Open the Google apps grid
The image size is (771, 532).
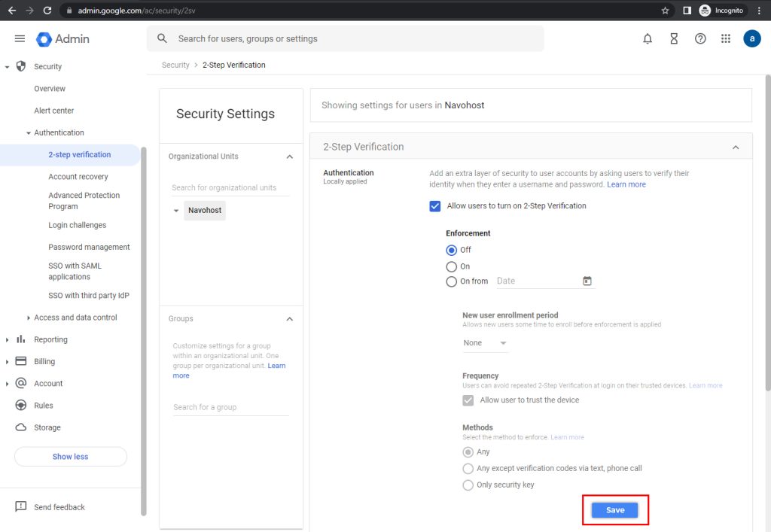[726, 38]
